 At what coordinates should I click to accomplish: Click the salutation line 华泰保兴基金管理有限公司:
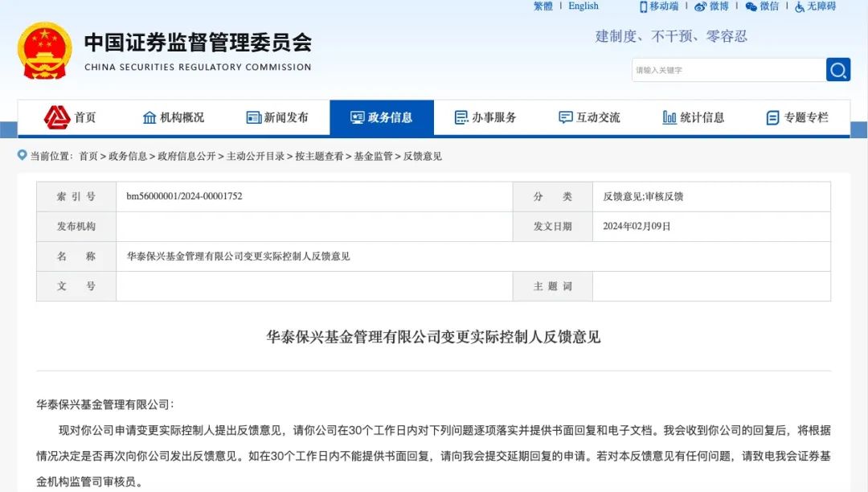click(x=105, y=404)
